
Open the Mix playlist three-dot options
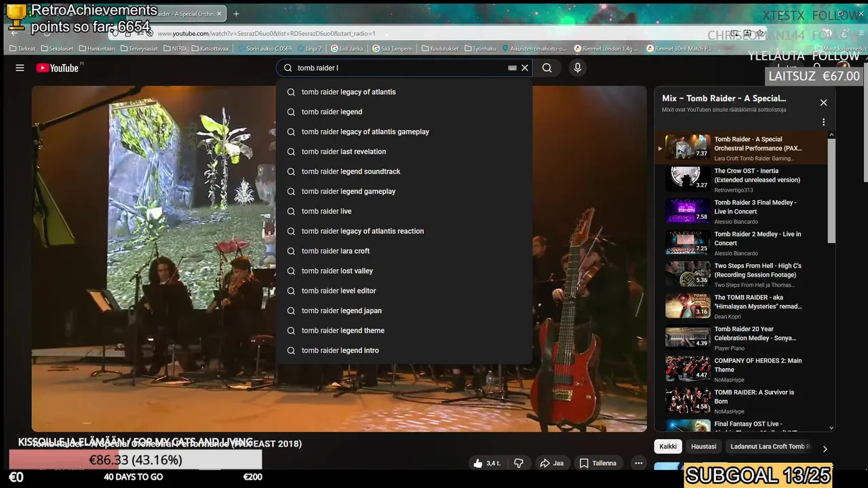point(823,122)
